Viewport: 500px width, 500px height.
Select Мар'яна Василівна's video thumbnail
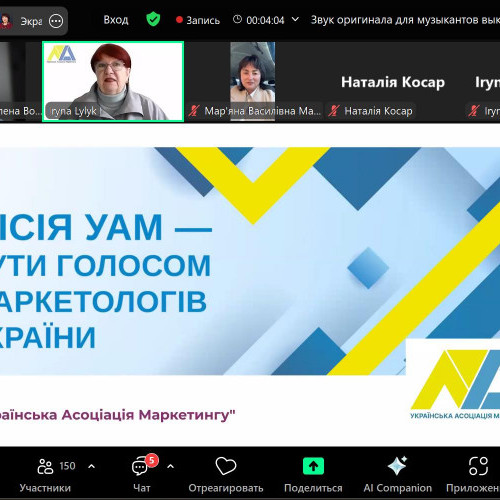click(x=252, y=81)
